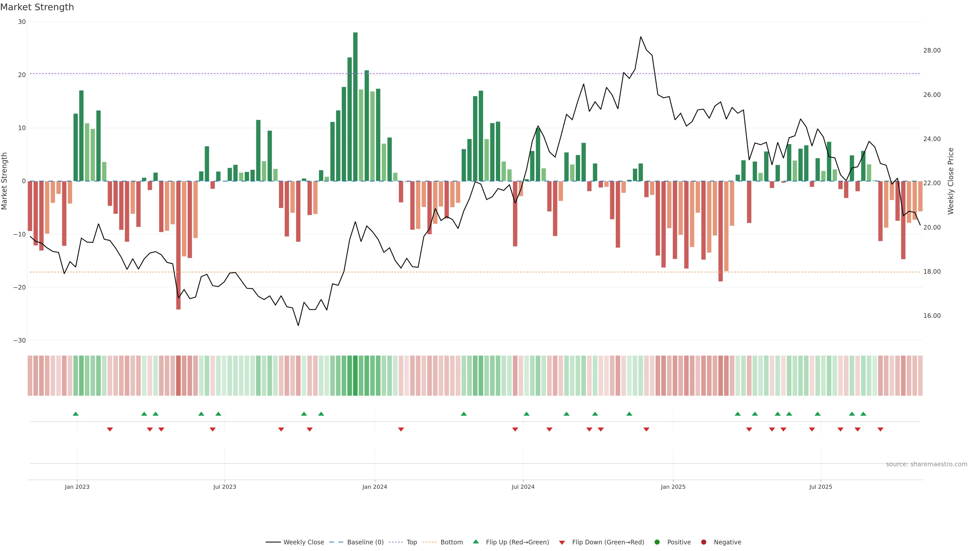Click the Weekly Close Price axis title

pyautogui.click(x=951, y=181)
